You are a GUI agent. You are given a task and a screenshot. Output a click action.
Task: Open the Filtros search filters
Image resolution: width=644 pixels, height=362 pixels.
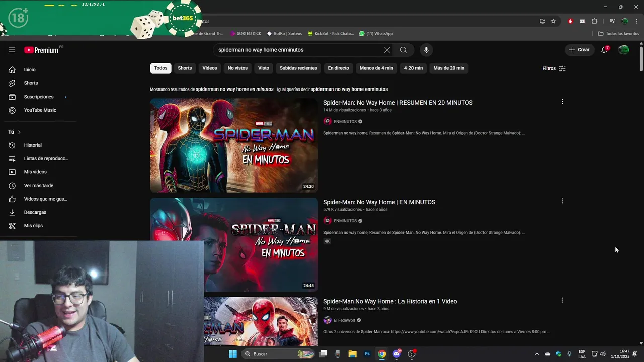pyautogui.click(x=554, y=68)
